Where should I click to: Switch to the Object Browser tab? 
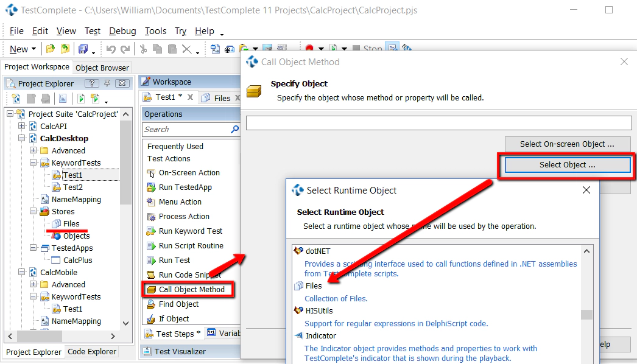coord(102,68)
